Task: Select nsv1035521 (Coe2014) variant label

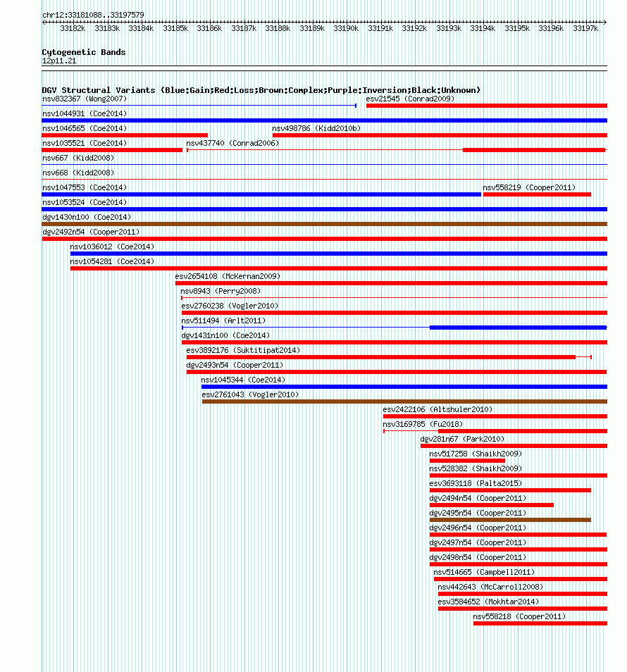Action: 85,143
